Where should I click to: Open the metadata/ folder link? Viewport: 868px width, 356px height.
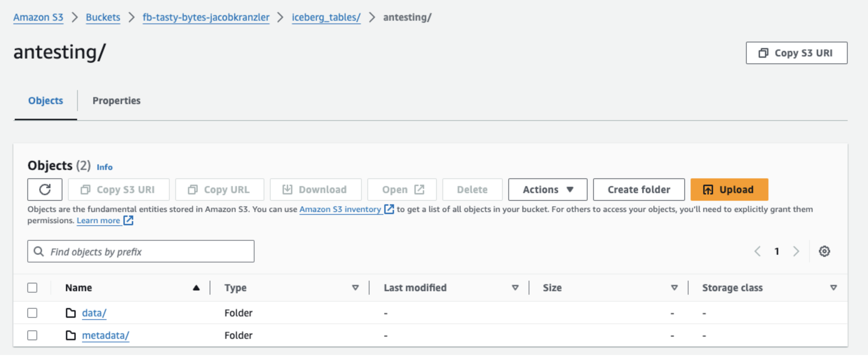[x=106, y=335]
